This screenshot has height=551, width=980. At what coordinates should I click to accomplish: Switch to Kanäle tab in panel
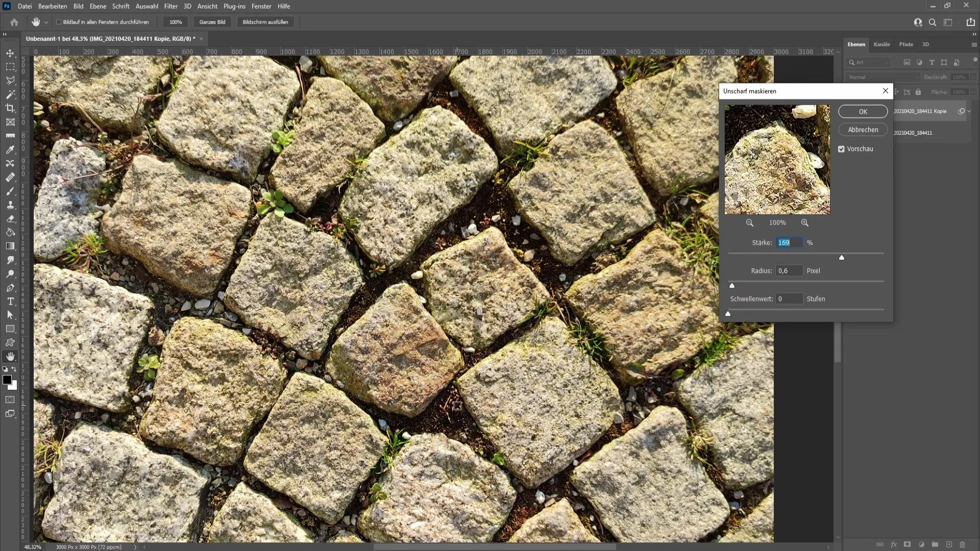click(x=881, y=44)
